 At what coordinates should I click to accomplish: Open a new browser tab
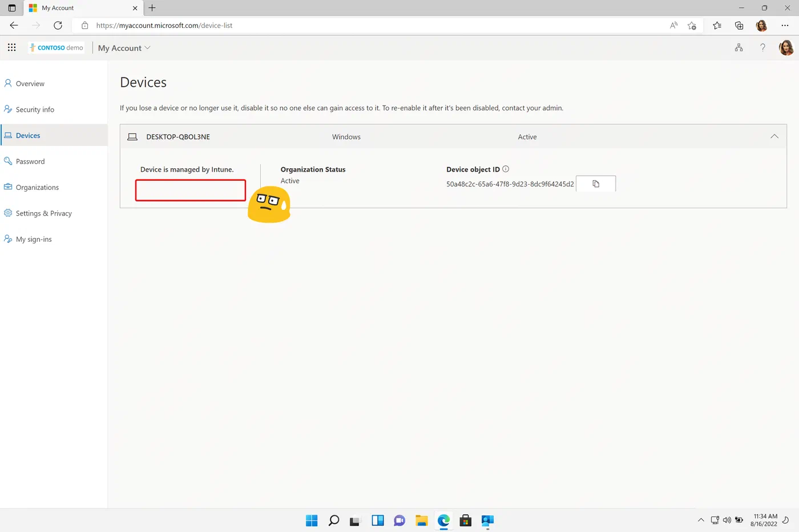click(x=152, y=8)
